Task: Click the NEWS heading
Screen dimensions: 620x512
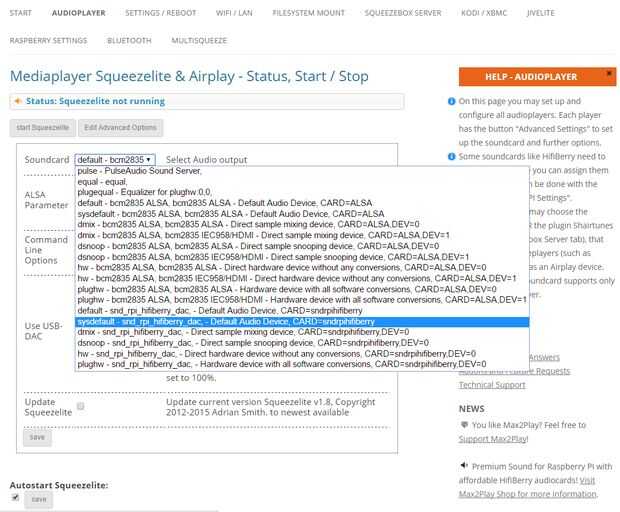Action: 471,409
